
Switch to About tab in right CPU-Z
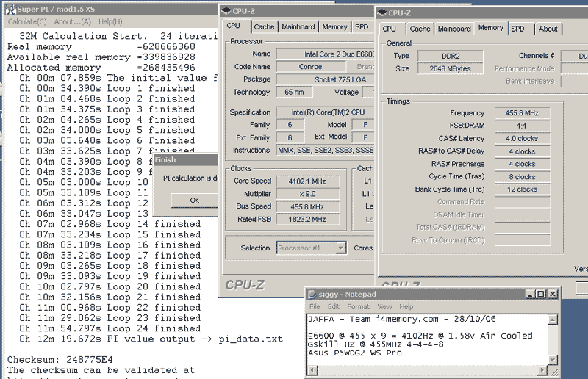[x=548, y=29]
